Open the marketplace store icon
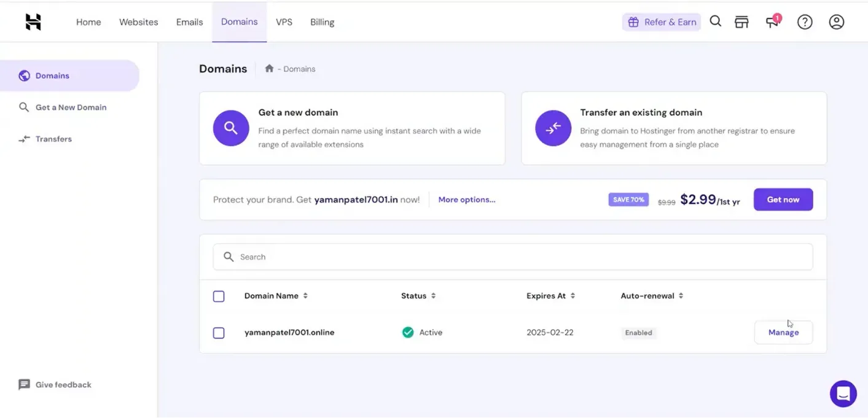 (742, 22)
